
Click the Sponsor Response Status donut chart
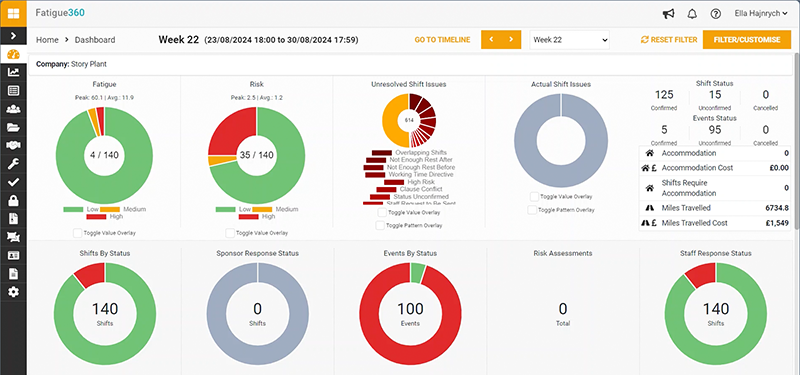(x=258, y=314)
